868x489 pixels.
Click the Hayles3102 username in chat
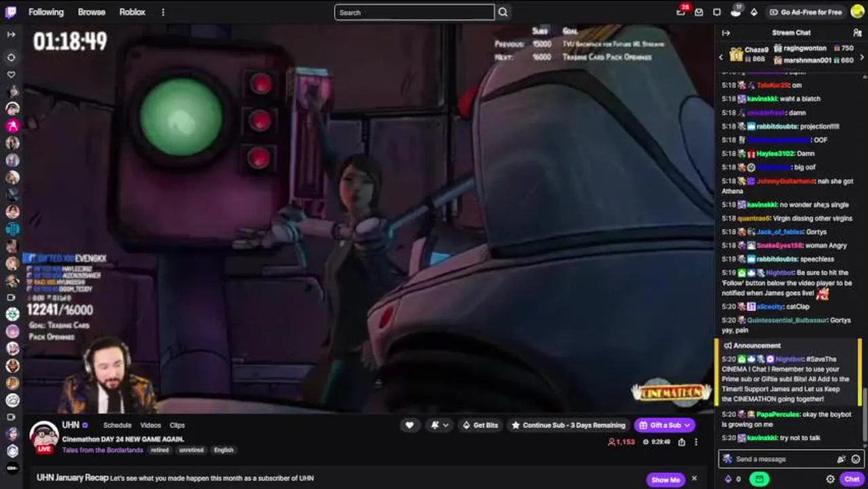[776, 153]
